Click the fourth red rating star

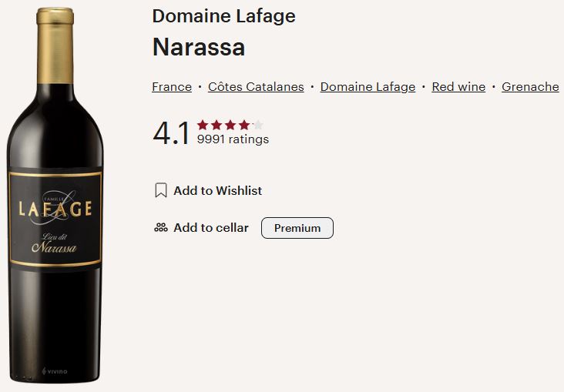[244, 126]
